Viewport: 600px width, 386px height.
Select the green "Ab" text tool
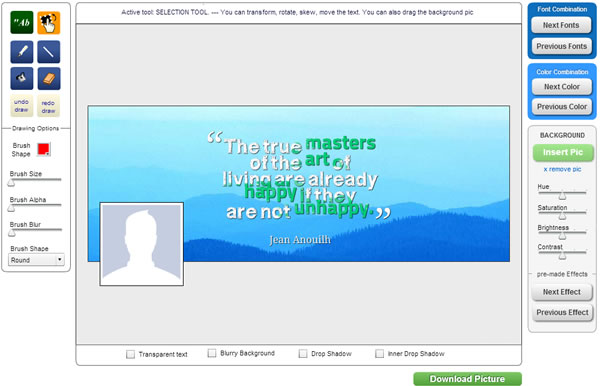[x=22, y=23]
